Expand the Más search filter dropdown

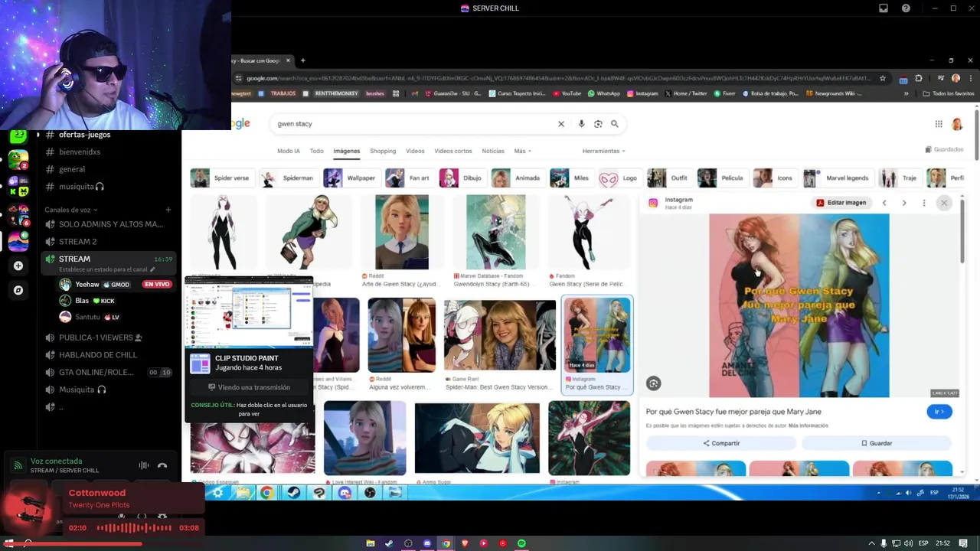(x=522, y=151)
